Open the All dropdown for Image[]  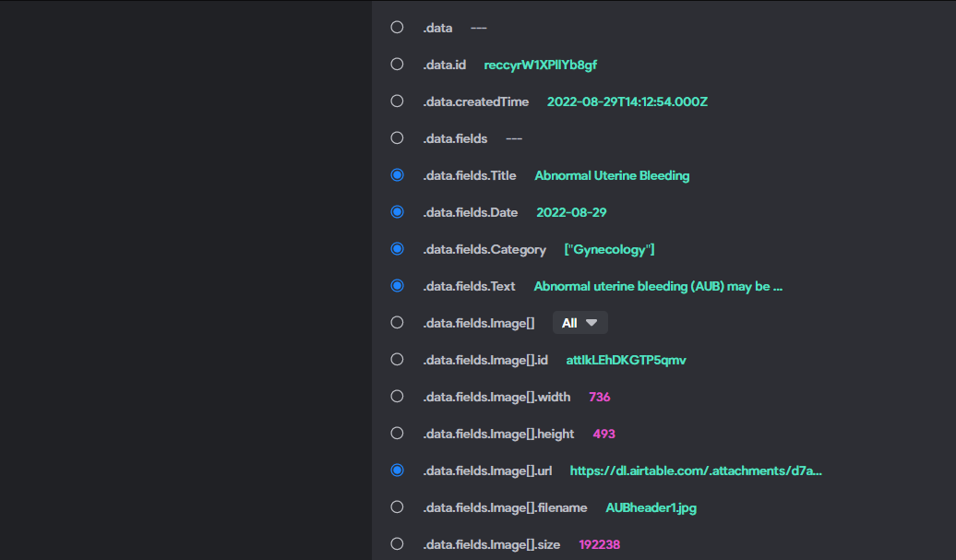580,323
